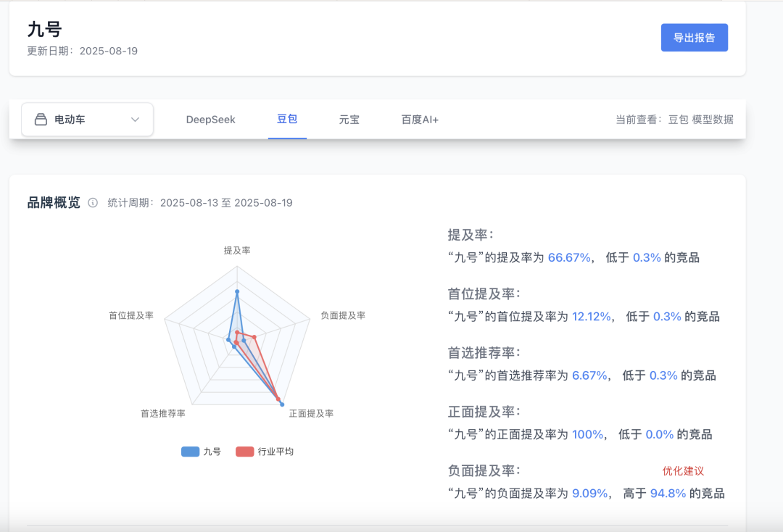Click the 6.67% recommendation rate value
The width and height of the screenshot is (783, 532).
589,375
